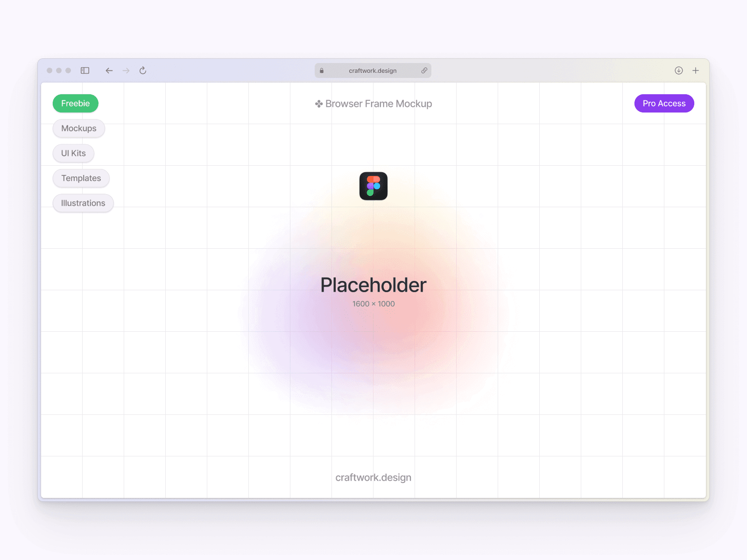The image size is (747, 560).
Task: Copy link using chain icon in address bar
Action: (424, 70)
